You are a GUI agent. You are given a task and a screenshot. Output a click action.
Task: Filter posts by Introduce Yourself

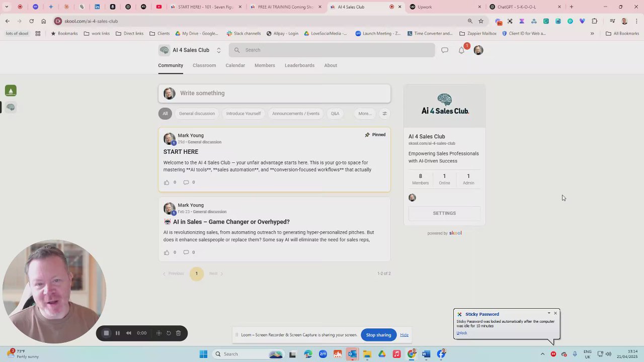point(244,114)
